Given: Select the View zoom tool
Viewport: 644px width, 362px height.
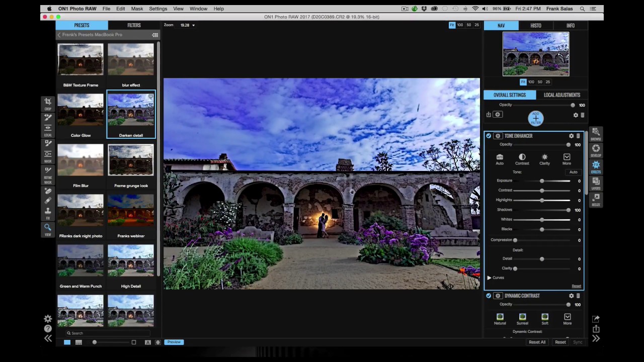Looking at the screenshot, I should click(x=48, y=230).
